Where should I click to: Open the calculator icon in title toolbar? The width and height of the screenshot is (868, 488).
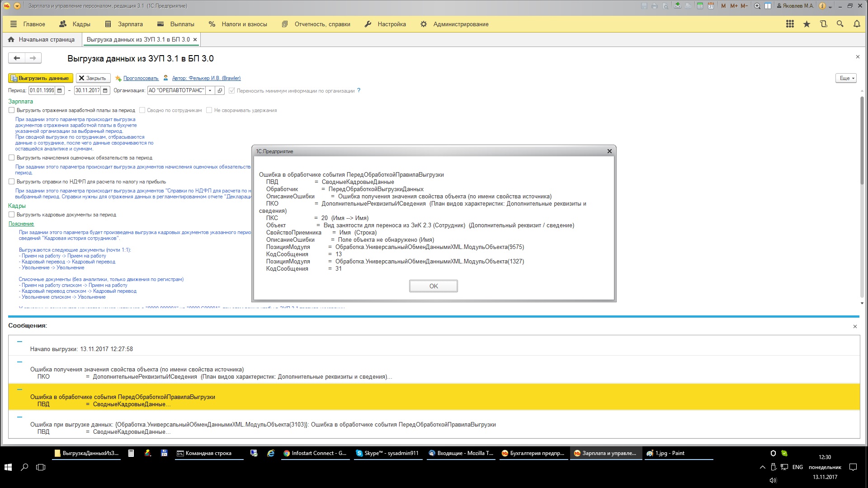click(700, 6)
